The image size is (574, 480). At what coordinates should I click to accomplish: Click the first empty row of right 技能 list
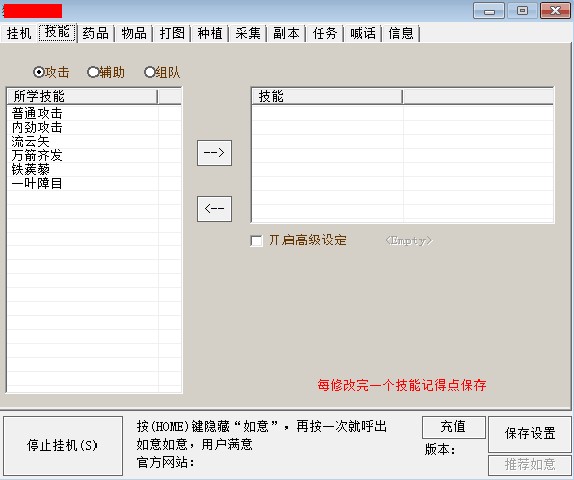tap(403, 114)
